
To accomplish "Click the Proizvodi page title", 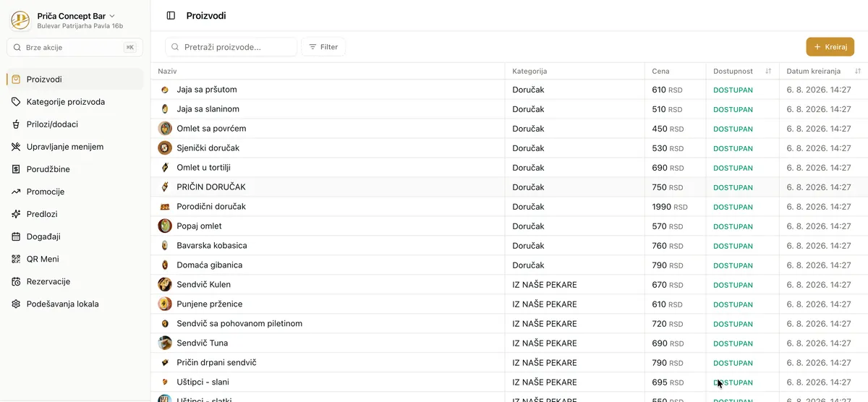I will [x=206, y=15].
